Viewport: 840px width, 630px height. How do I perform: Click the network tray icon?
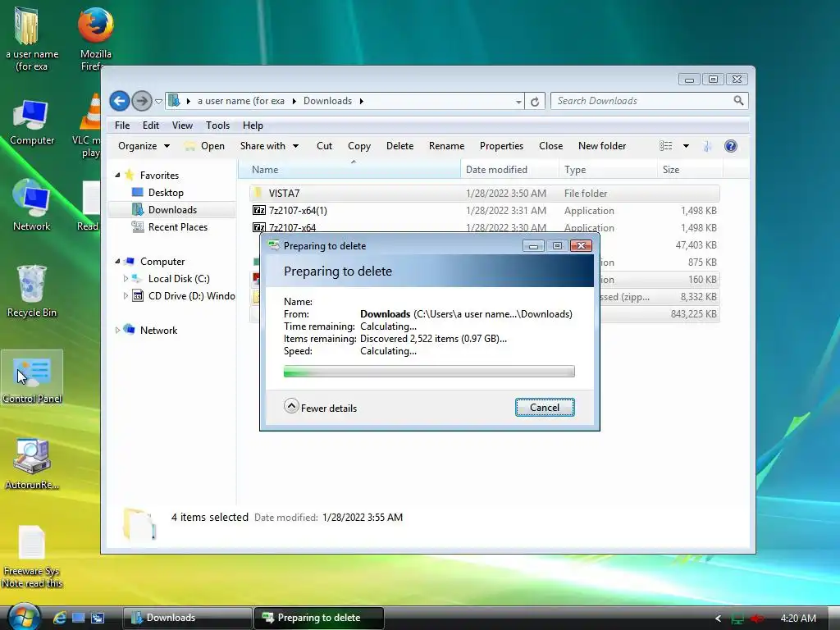pos(737,619)
